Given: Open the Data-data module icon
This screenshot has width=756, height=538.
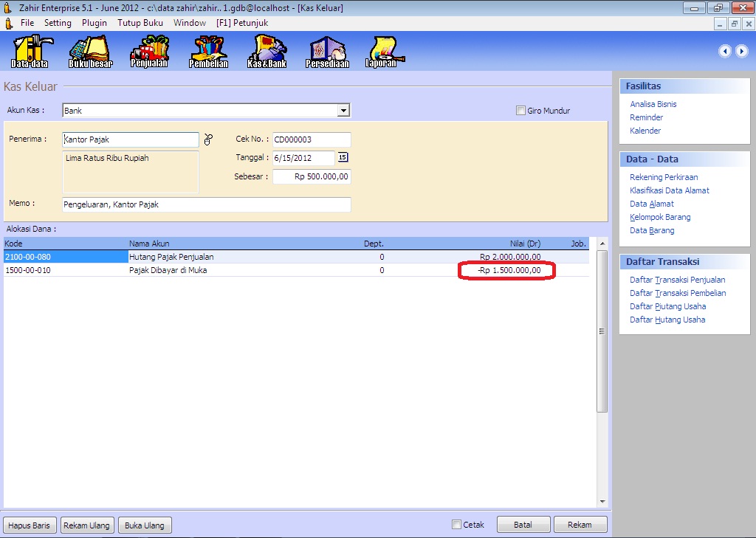Looking at the screenshot, I should click(30, 50).
